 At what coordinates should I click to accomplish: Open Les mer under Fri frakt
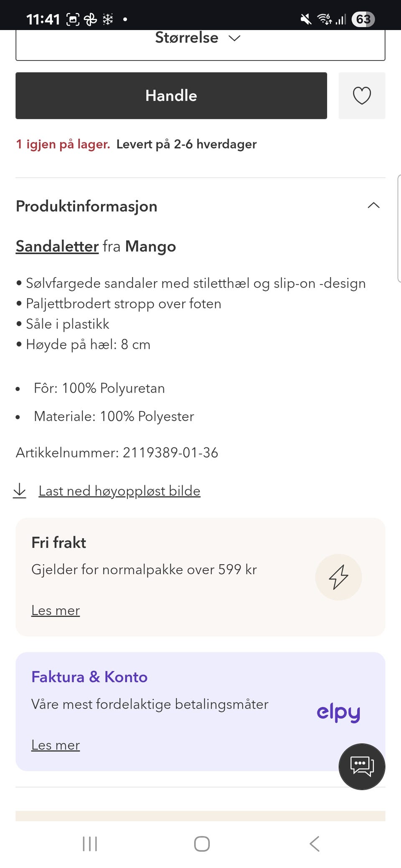[56, 611]
